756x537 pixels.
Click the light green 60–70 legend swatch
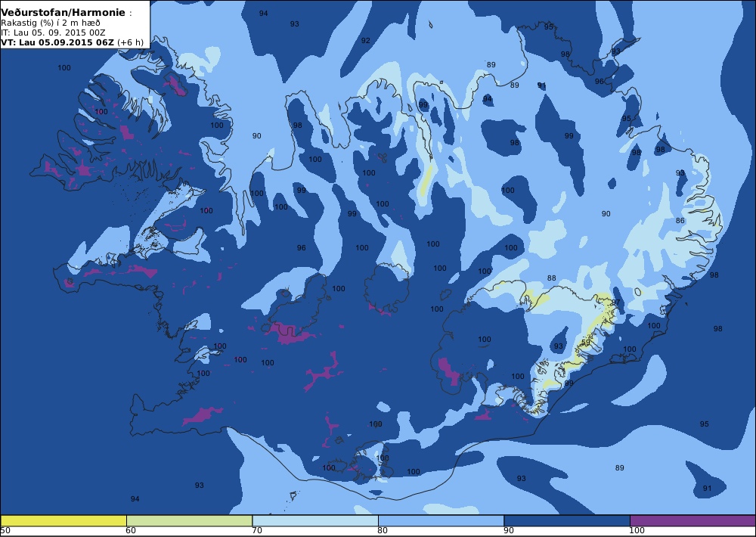189,520
